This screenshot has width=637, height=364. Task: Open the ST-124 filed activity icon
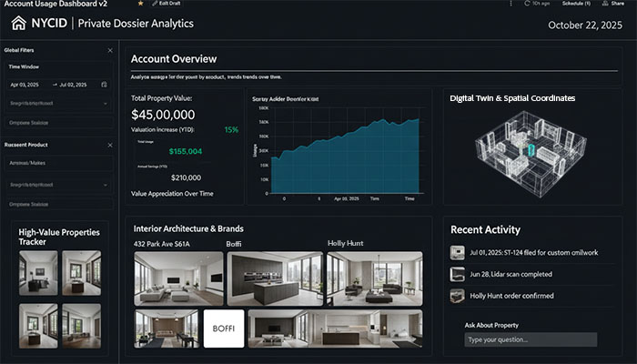click(x=458, y=252)
